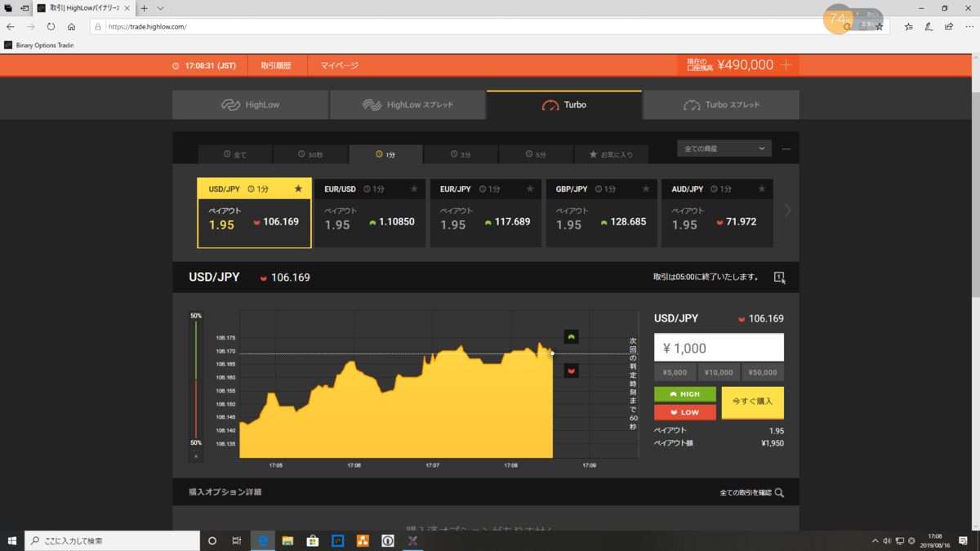Show all durations with 全て tab
The height and width of the screenshot is (551, 980).
coord(235,154)
